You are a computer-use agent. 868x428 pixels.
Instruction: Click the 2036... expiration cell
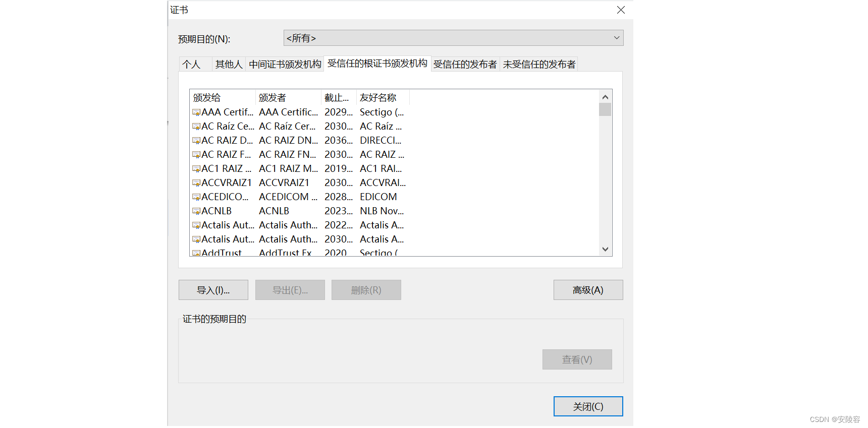pos(339,140)
